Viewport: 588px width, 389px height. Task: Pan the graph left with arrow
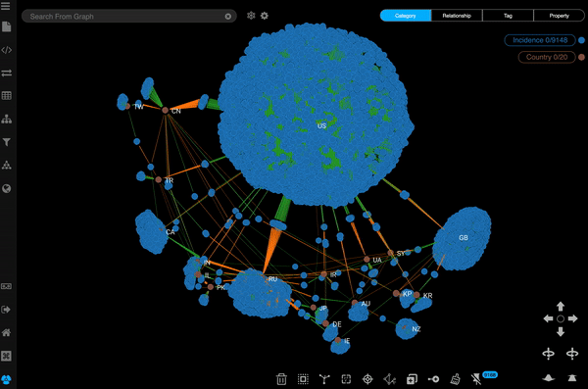point(548,318)
